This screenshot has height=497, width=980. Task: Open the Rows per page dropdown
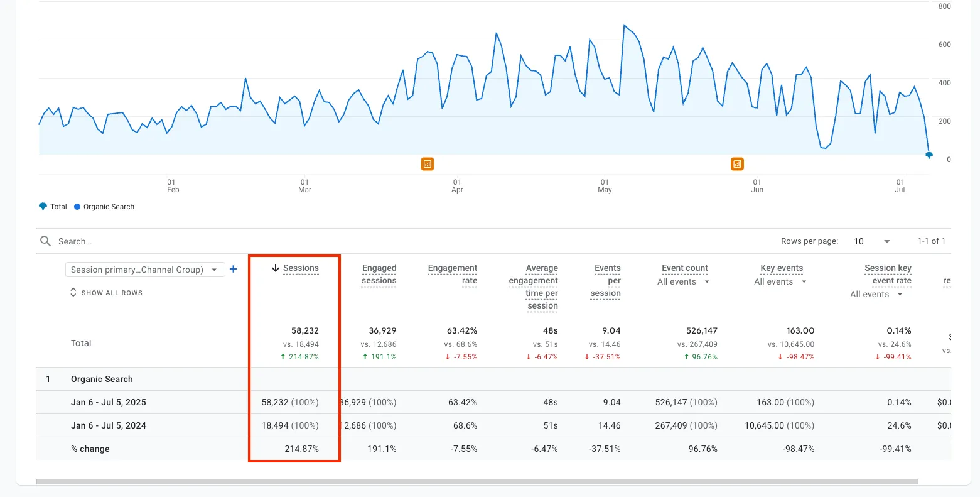point(871,241)
